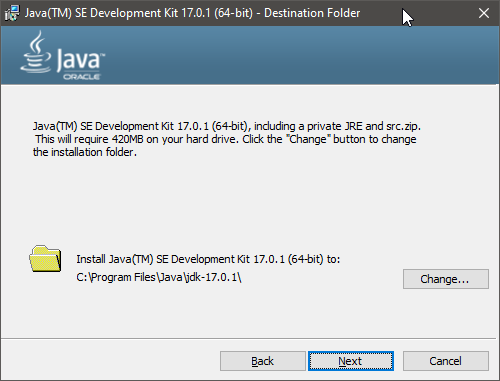Screen dimensions: 500x381
Task: Cancel the Java JDK installation
Action: point(446,361)
